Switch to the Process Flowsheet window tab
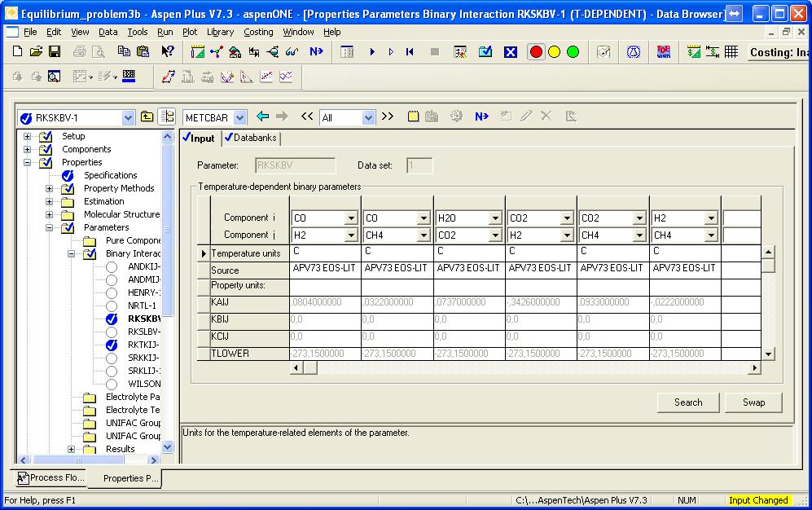This screenshot has height=510, width=812. pyautogui.click(x=50, y=477)
